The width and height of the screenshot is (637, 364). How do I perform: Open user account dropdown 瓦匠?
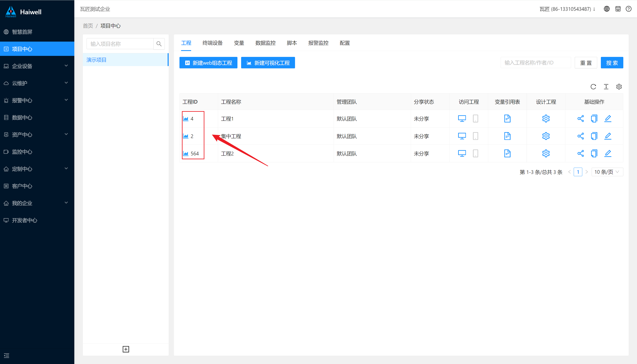click(567, 9)
